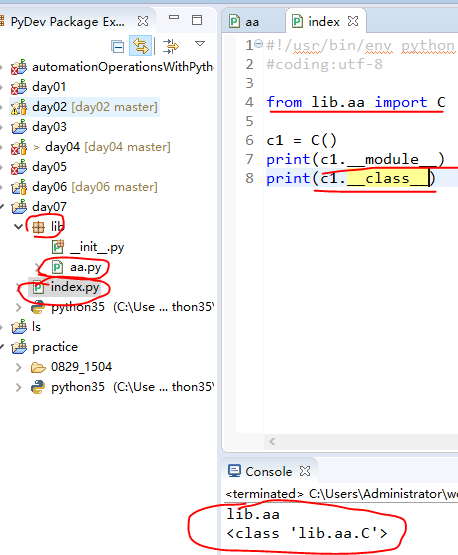Open __init__.py in lib
Viewport: 458px width, 555px height.
[x=97, y=247]
